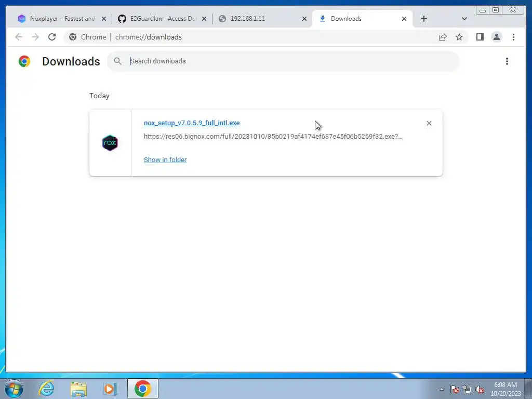
Task: Reload the downloads page
Action: point(52,37)
